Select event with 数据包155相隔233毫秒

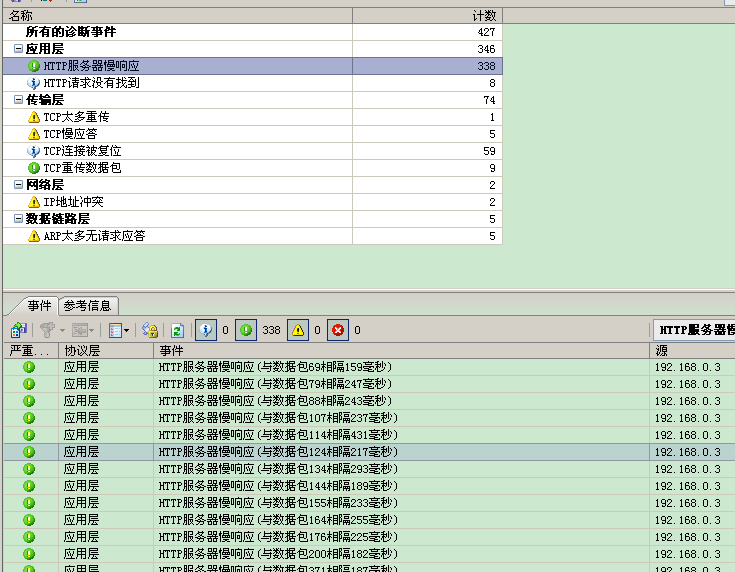[x=369, y=503]
